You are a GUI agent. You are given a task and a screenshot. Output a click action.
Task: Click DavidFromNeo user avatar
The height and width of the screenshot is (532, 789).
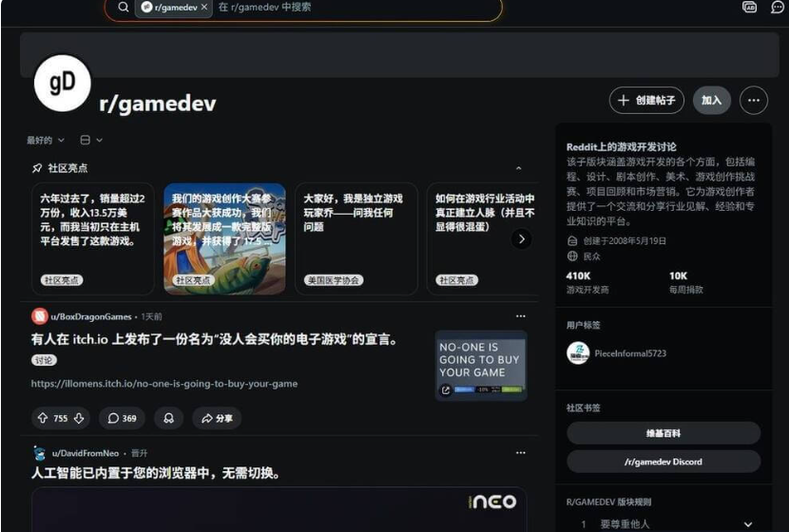point(39,453)
